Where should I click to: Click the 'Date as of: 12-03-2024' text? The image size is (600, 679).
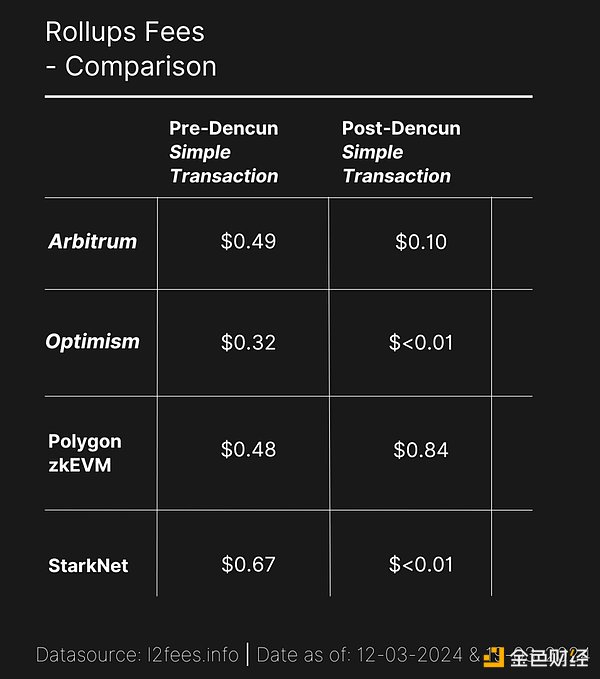[x=356, y=655]
